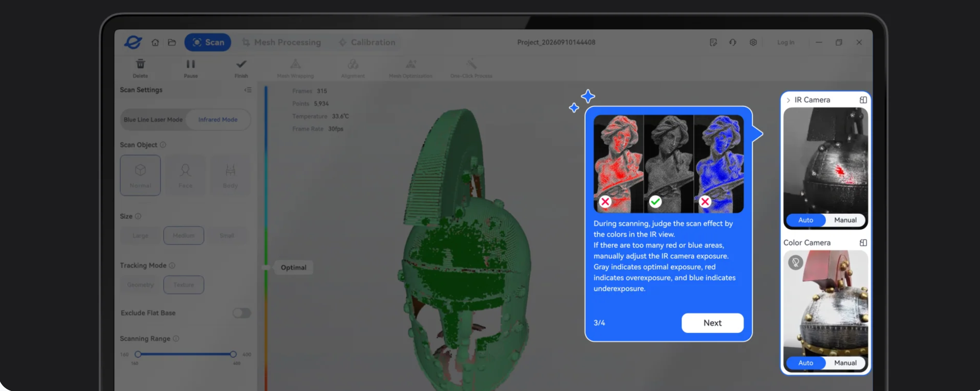Click the Home icon in top bar

[155, 43]
